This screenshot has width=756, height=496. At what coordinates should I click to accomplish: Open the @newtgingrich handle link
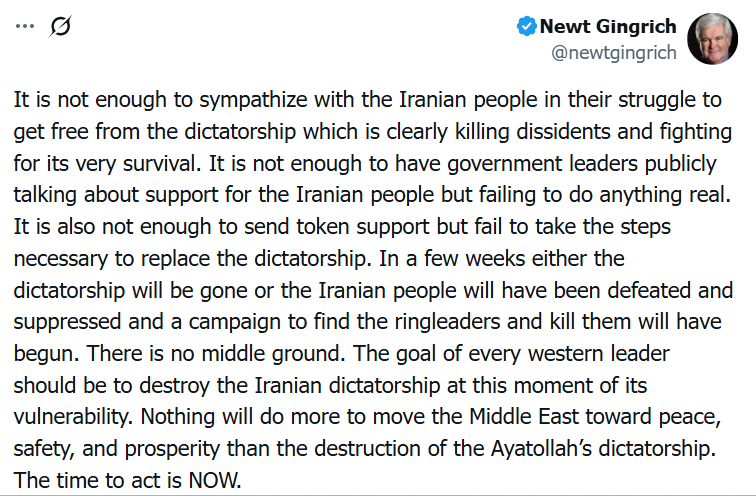(614, 52)
